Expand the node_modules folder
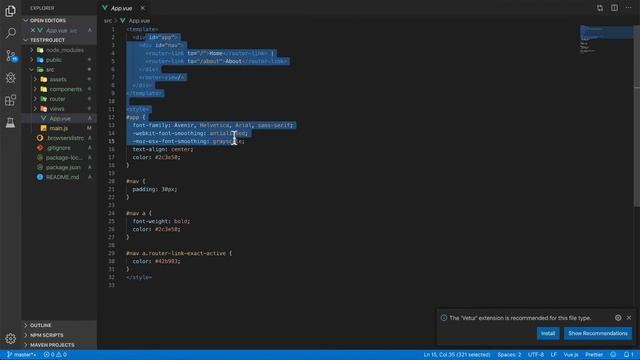Viewport: 640px width, 360px height. click(59, 50)
